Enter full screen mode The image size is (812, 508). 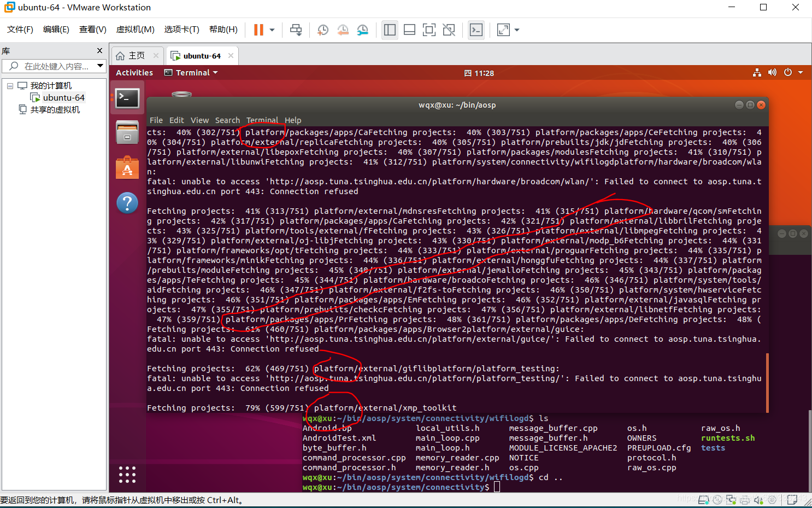point(429,30)
